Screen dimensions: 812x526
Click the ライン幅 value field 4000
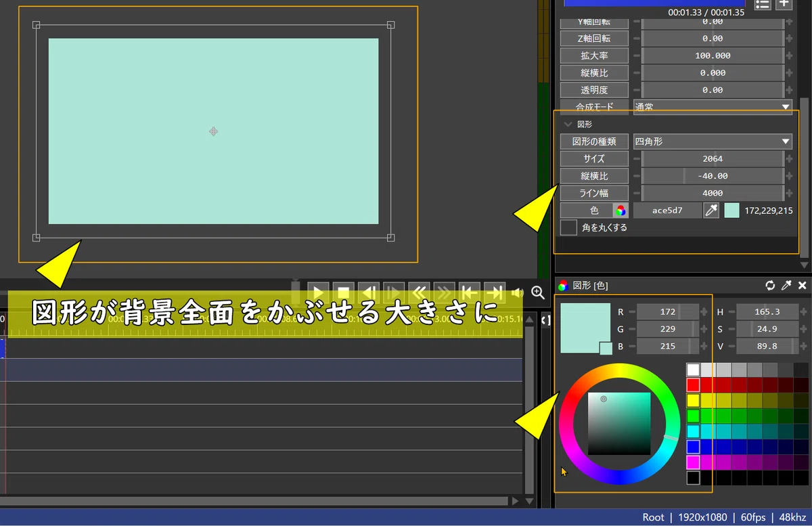tap(713, 193)
